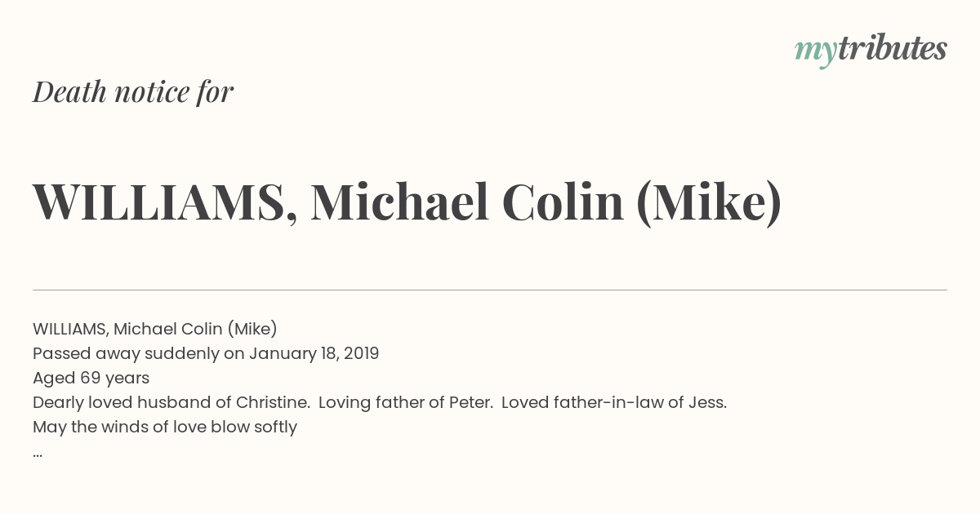
Task: Click "(Mike)" in the large bold title
Action: [708, 202]
